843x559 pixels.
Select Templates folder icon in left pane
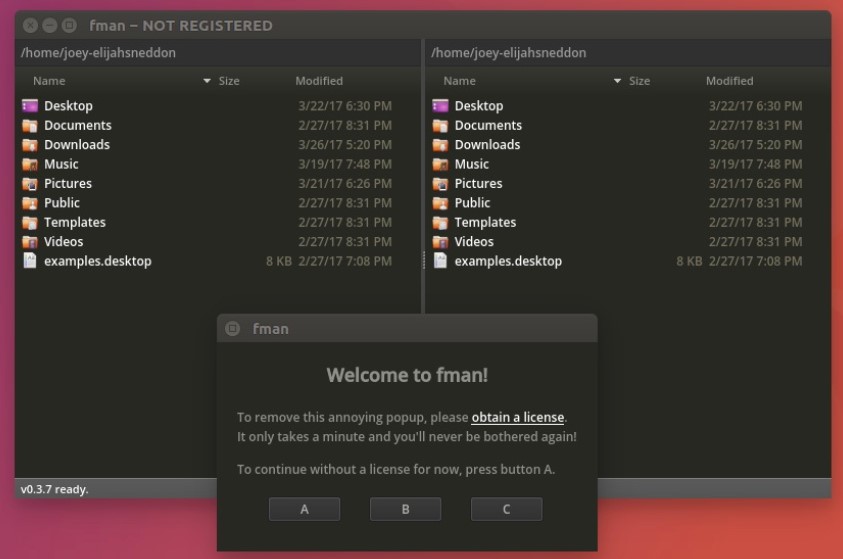click(x=30, y=222)
